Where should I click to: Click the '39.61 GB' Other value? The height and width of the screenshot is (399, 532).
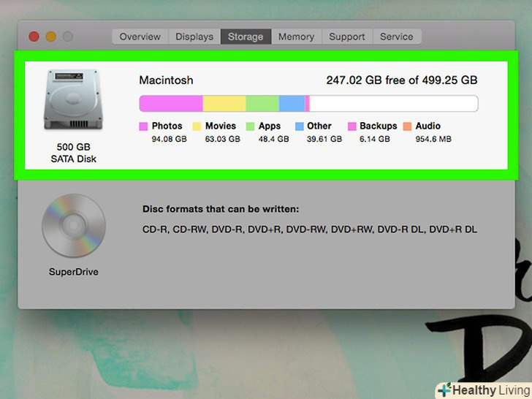tap(324, 139)
